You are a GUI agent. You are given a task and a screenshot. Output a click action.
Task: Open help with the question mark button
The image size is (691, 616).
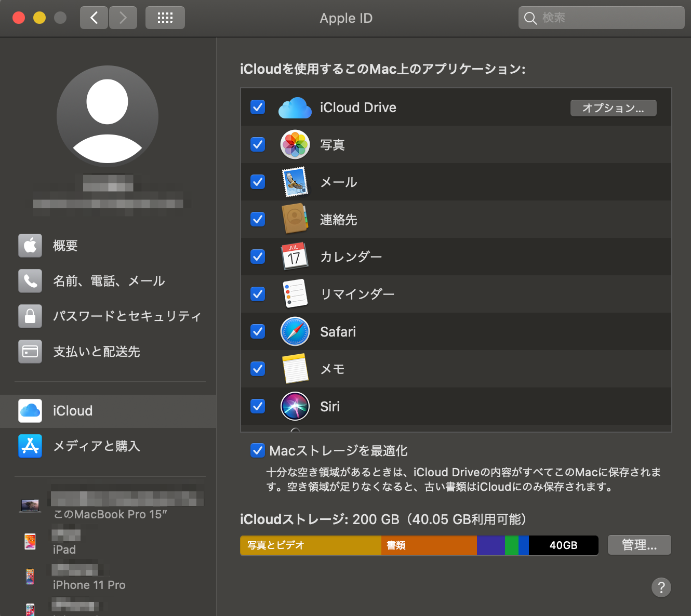(661, 587)
